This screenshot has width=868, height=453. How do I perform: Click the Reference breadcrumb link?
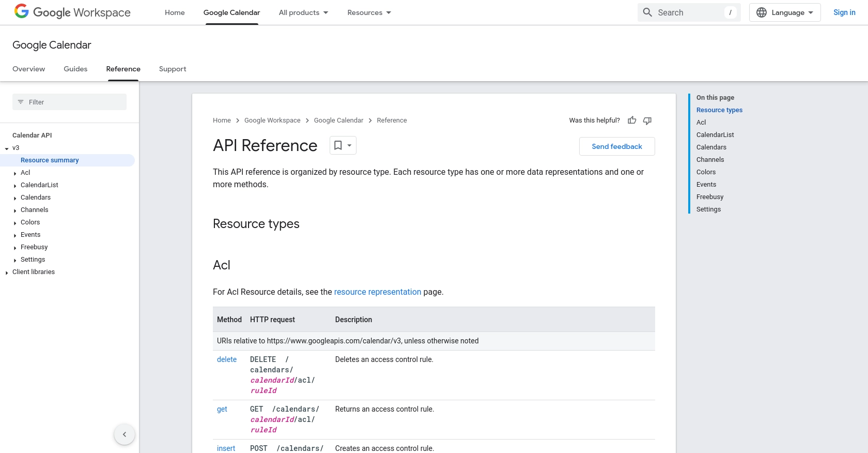pyautogui.click(x=392, y=120)
